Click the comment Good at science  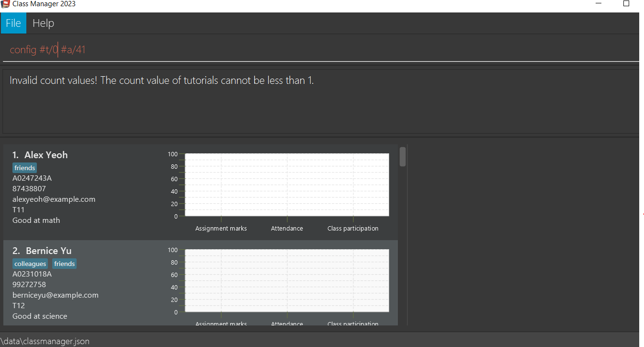click(40, 316)
